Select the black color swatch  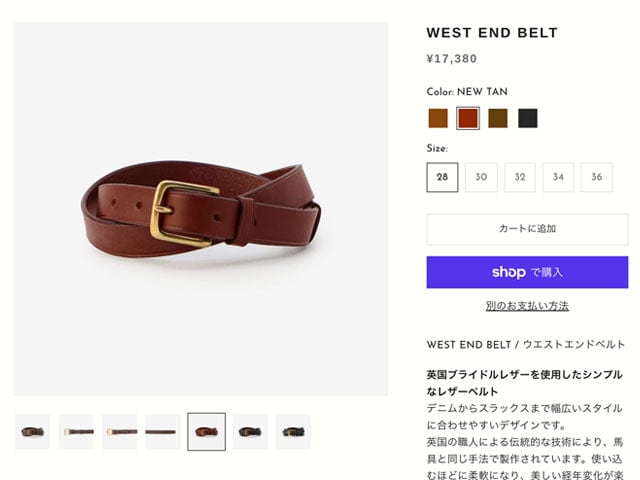(x=528, y=118)
